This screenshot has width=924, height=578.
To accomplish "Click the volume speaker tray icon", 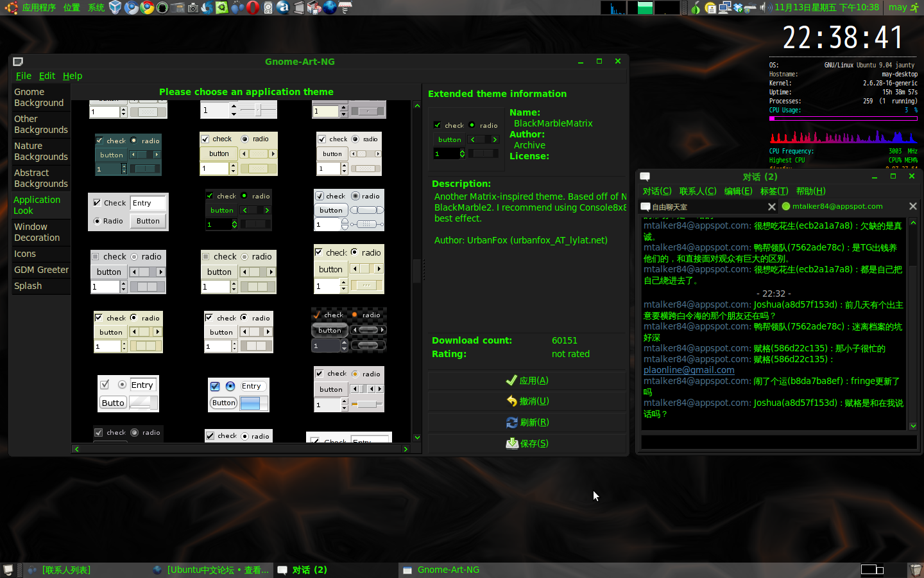I will 766,8.
